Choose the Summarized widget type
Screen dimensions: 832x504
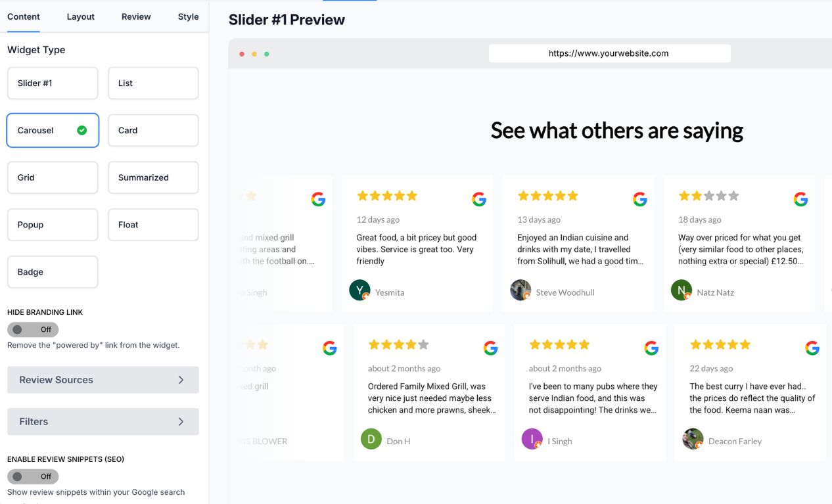pos(153,177)
